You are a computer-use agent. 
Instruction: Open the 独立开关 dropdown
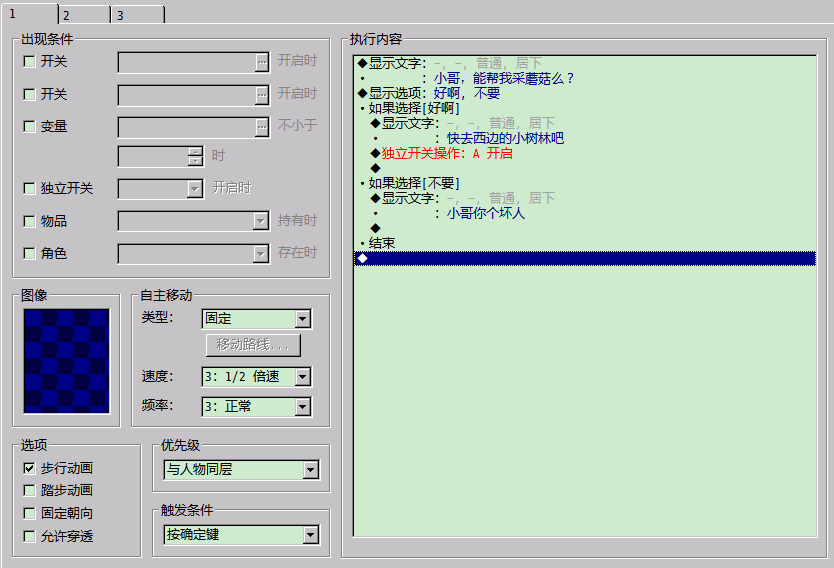(195, 189)
